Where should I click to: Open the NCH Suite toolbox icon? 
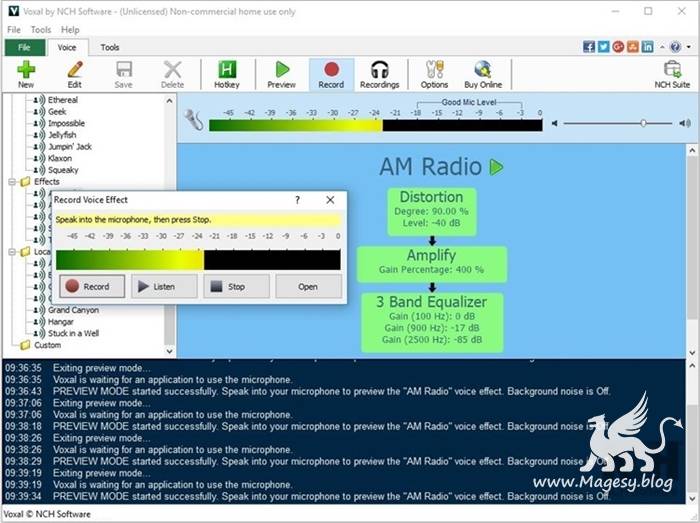coord(672,74)
